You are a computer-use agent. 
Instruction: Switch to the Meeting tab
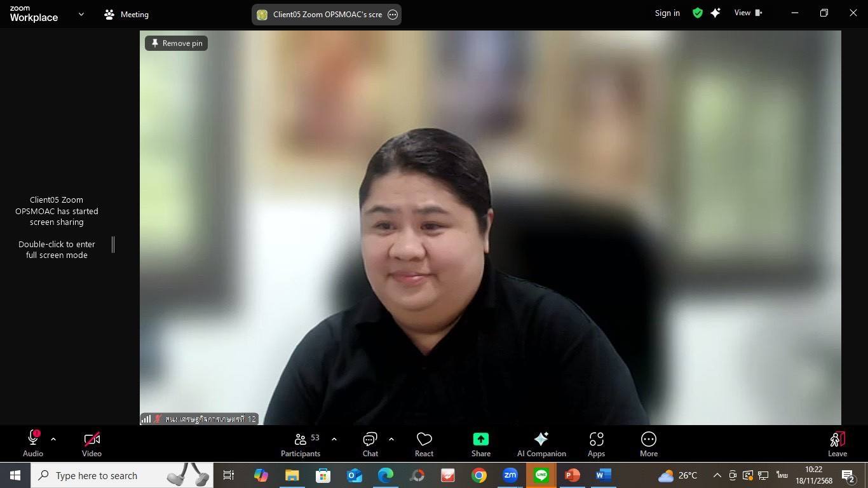(126, 14)
